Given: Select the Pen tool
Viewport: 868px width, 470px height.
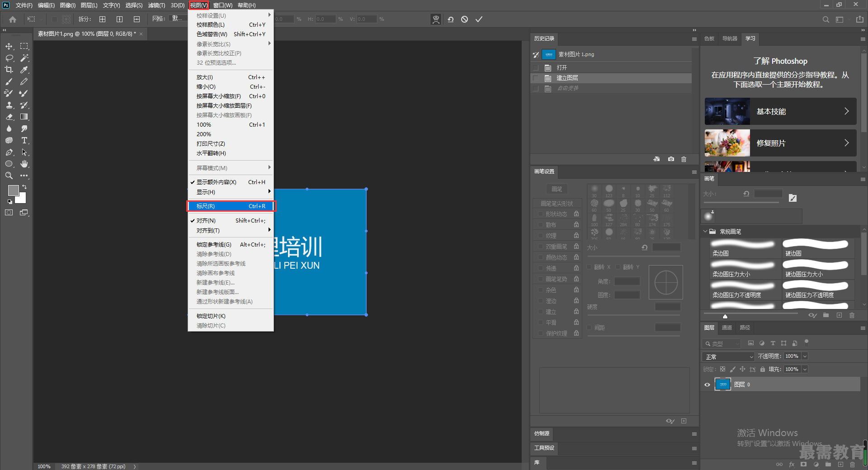Looking at the screenshot, I should [x=9, y=152].
